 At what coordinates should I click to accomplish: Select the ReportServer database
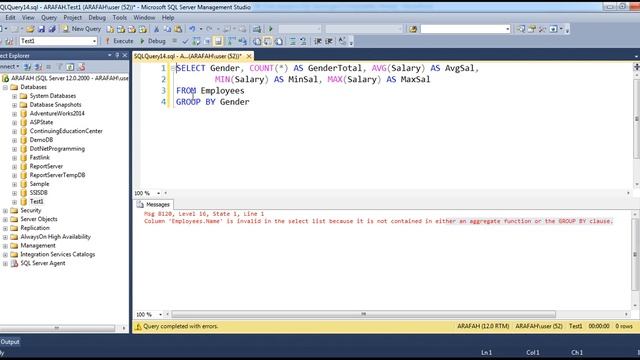coord(46,167)
